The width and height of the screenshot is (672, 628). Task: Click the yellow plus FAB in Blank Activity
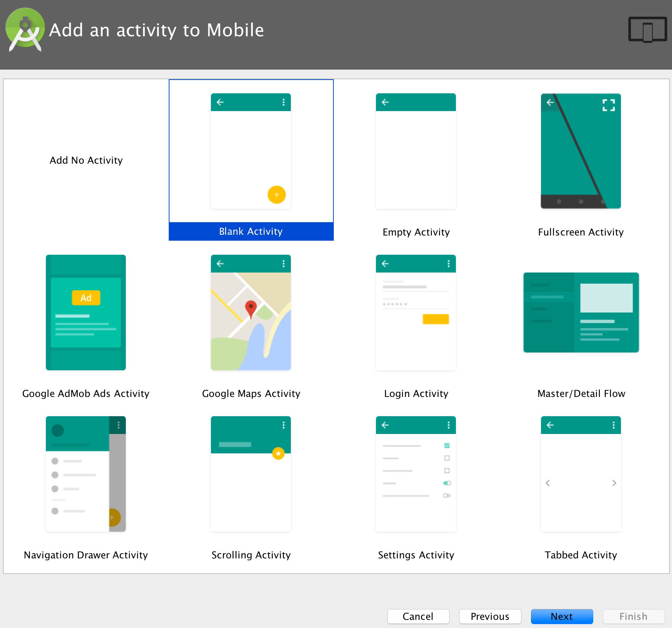276,195
